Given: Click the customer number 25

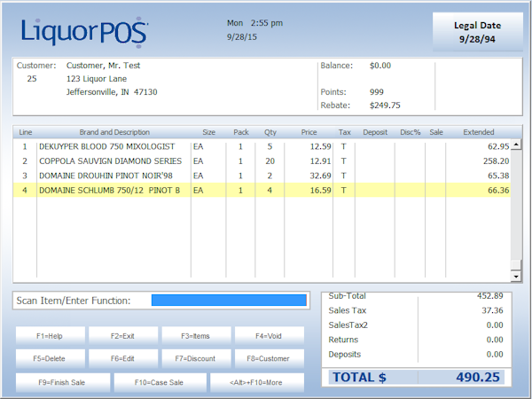Looking at the screenshot, I should (32, 79).
